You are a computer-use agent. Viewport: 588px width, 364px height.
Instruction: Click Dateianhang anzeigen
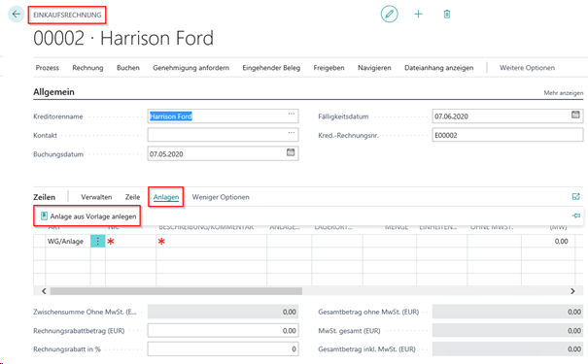438,68
